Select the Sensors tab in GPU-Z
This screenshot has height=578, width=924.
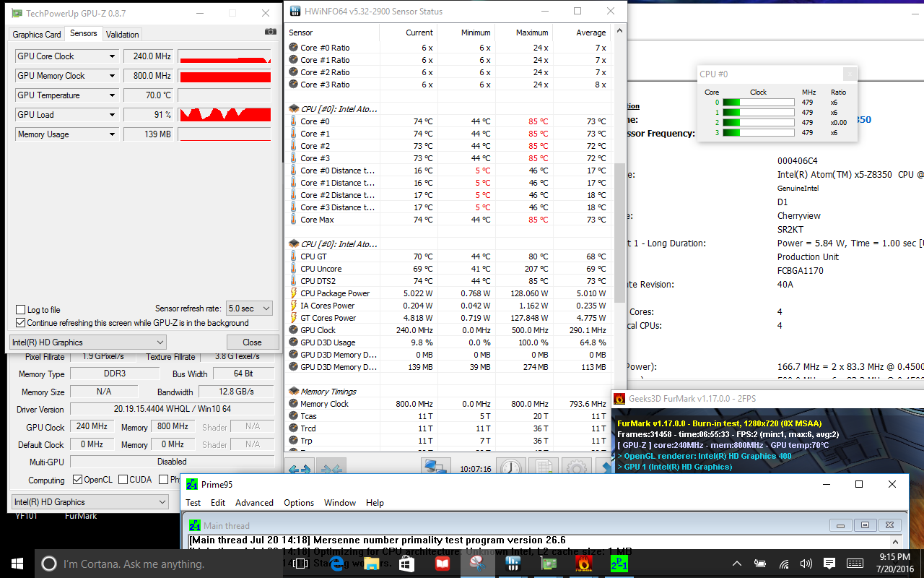[x=84, y=33]
